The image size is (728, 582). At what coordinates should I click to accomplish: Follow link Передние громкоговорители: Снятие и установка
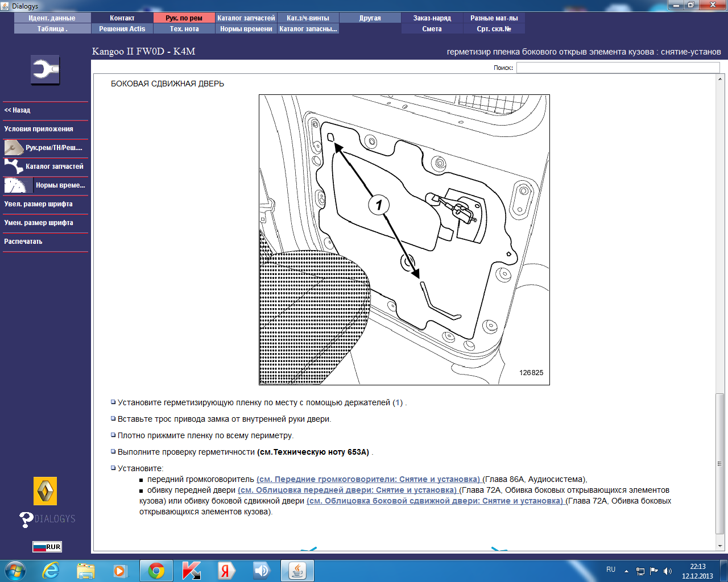coord(369,479)
